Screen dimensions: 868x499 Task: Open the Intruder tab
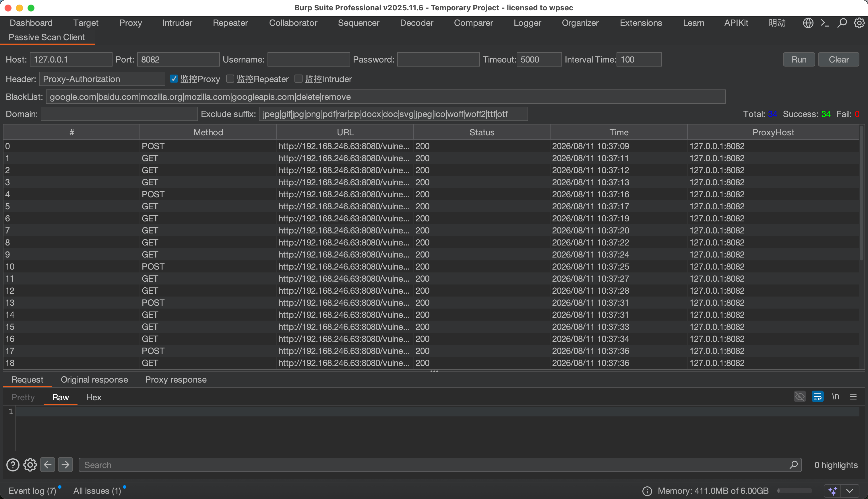pyautogui.click(x=177, y=23)
